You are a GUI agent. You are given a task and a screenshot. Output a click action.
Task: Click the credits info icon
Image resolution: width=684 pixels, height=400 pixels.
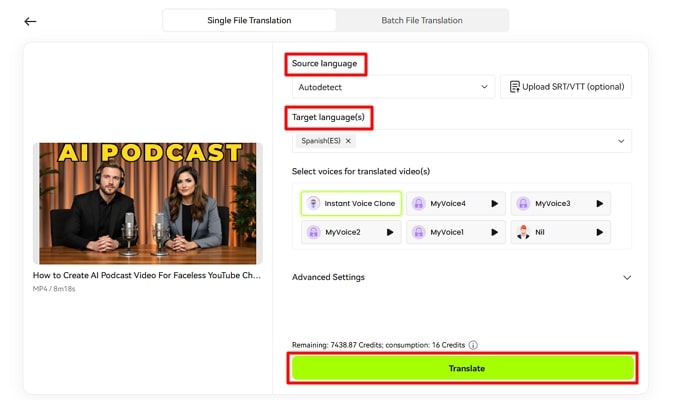[473, 345]
